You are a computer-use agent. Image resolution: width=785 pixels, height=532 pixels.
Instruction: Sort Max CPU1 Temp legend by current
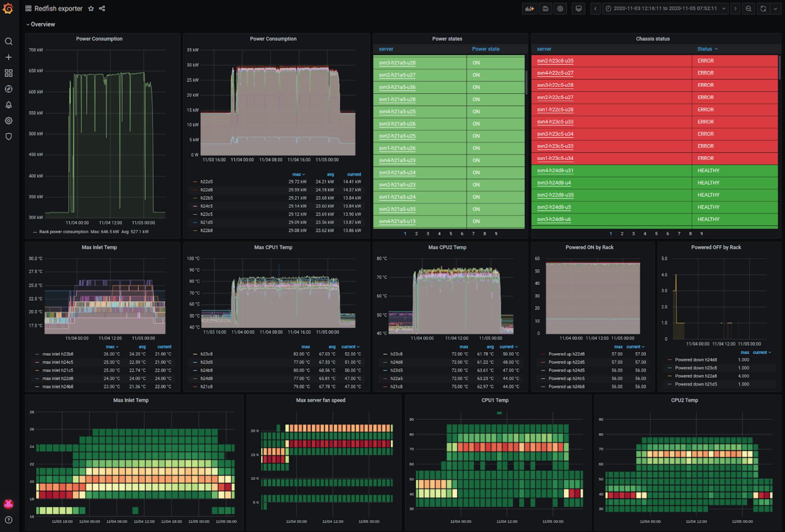click(350, 347)
